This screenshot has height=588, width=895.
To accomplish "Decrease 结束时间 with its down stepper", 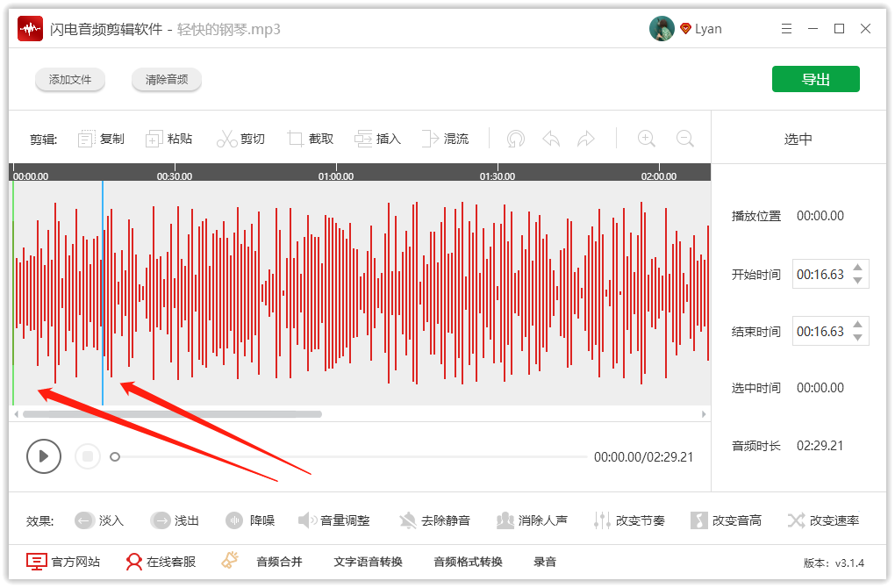I will [858, 337].
